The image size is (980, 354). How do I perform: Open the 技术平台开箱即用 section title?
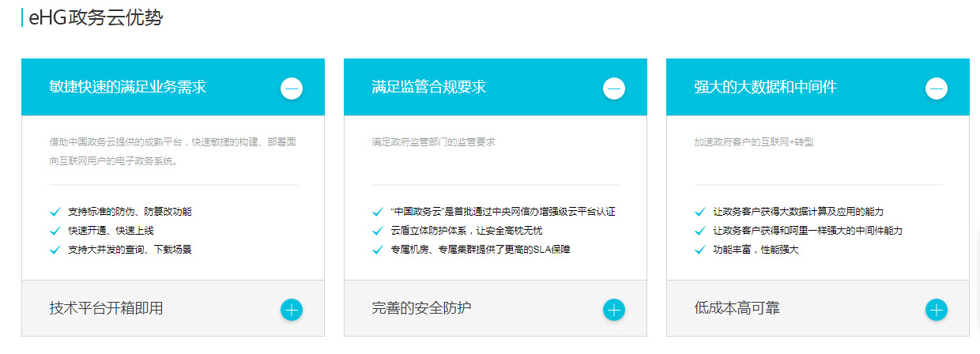[106, 308]
